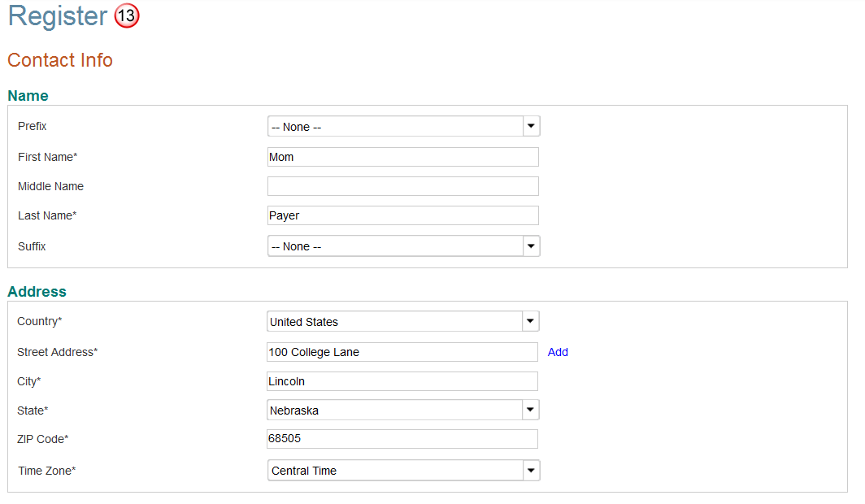Screen dimensions: 865x504
Task: Click the ZIP Code field with 68505
Action: coord(402,439)
